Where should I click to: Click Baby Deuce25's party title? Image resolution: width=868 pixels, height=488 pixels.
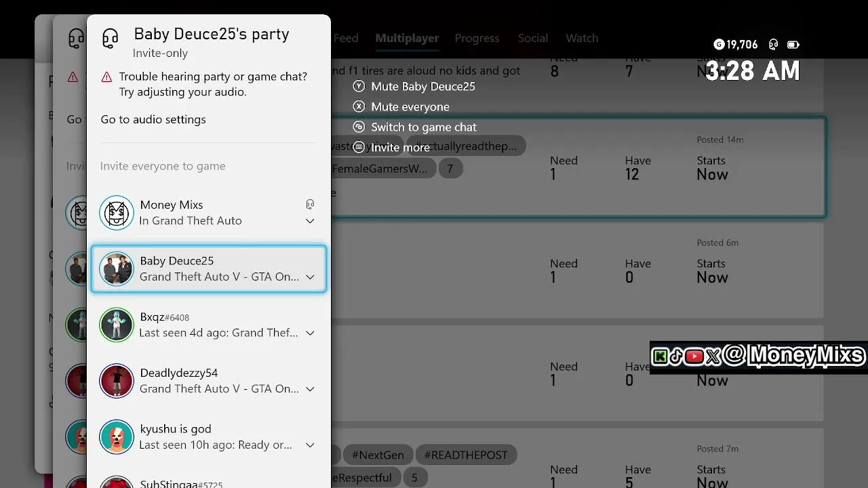(x=212, y=34)
